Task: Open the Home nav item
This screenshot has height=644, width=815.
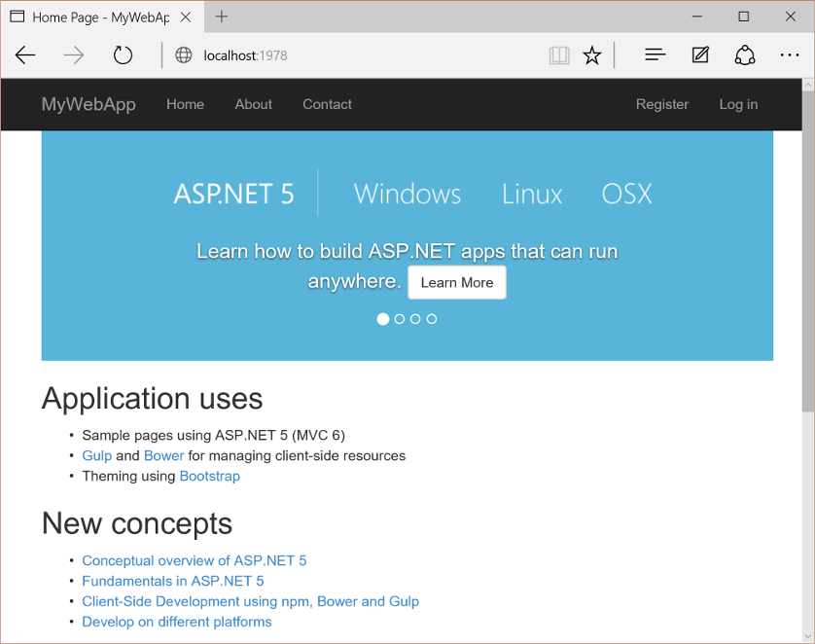Action: tap(185, 104)
